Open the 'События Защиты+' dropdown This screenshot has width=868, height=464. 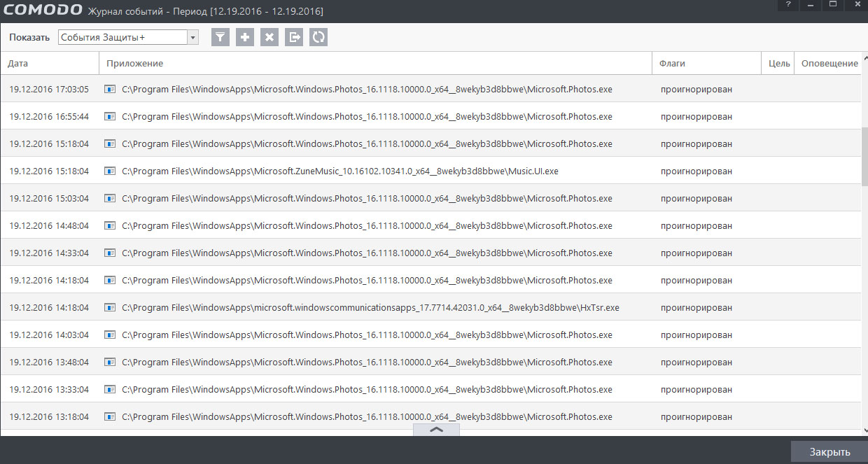pyautogui.click(x=128, y=37)
